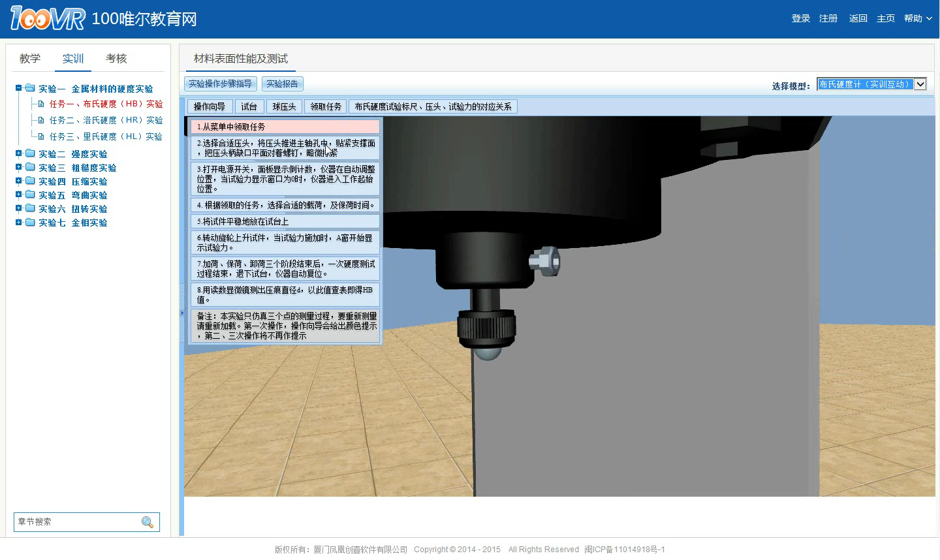Click the 任务三 里氏硬度 document icon
Image resolution: width=940 pixels, height=560 pixels.
coord(41,136)
